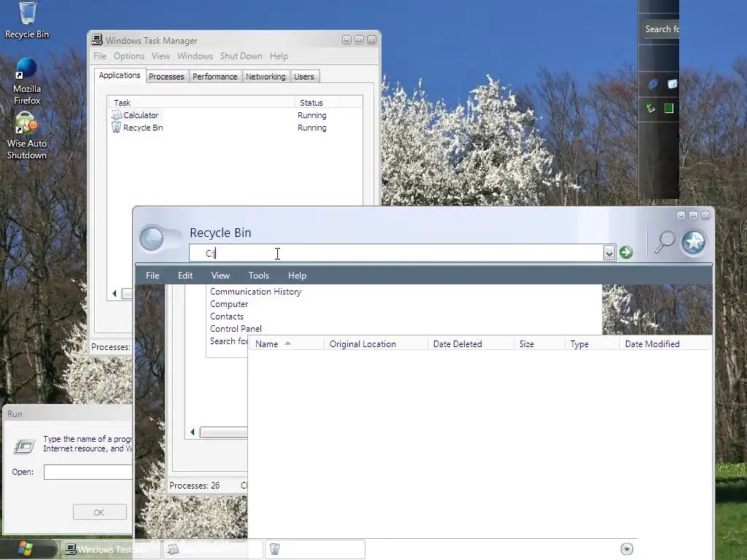
Task: Click the OK button in Run dialog
Action: click(99, 513)
